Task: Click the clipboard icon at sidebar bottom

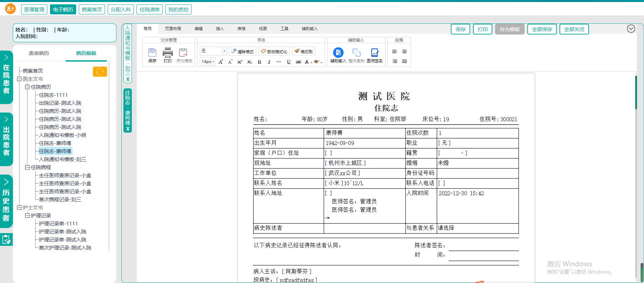Action: tap(6, 239)
